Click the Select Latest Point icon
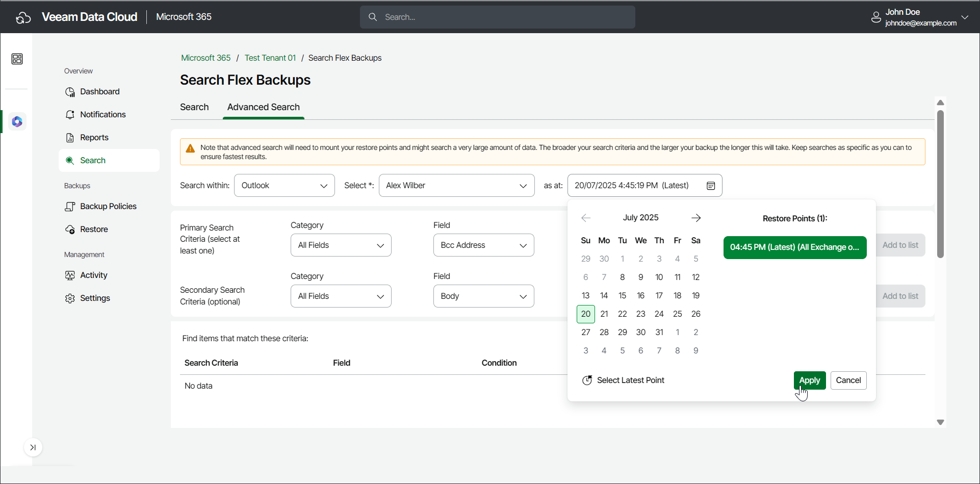Image resolution: width=980 pixels, height=484 pixels. [587, 380]
